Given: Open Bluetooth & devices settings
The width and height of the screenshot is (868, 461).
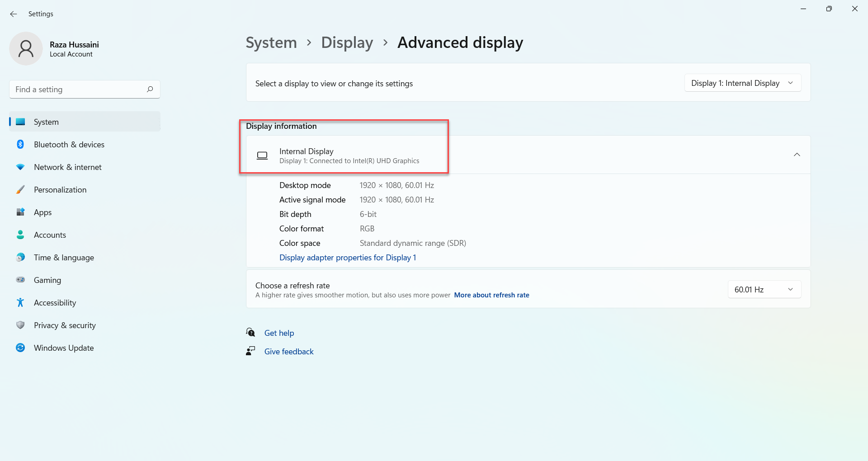Looking at the screenshot, I should [x=69, y=144].
